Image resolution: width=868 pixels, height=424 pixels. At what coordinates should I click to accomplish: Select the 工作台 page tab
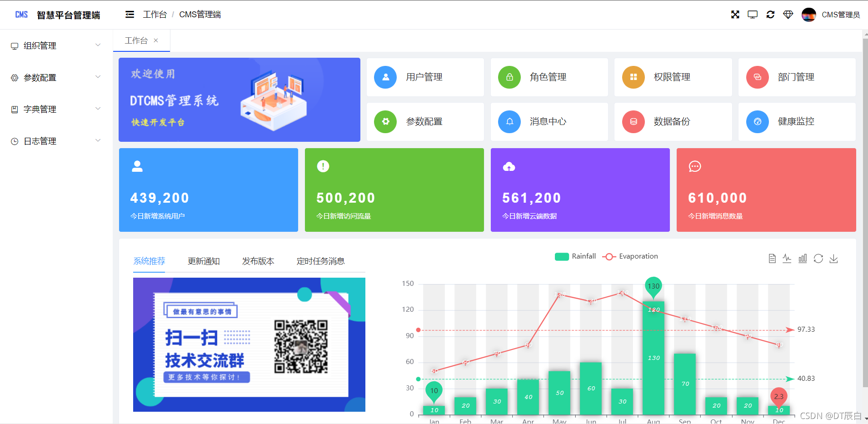point(141,40)
